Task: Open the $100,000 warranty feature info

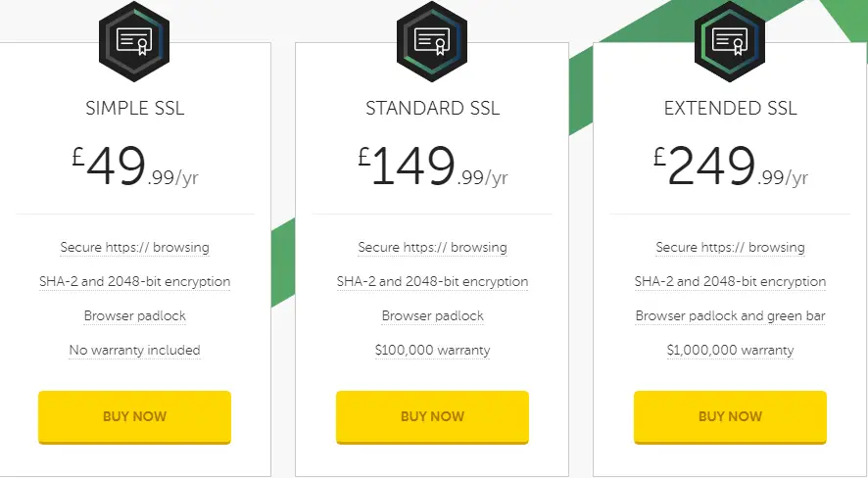Action: (432, 351)
